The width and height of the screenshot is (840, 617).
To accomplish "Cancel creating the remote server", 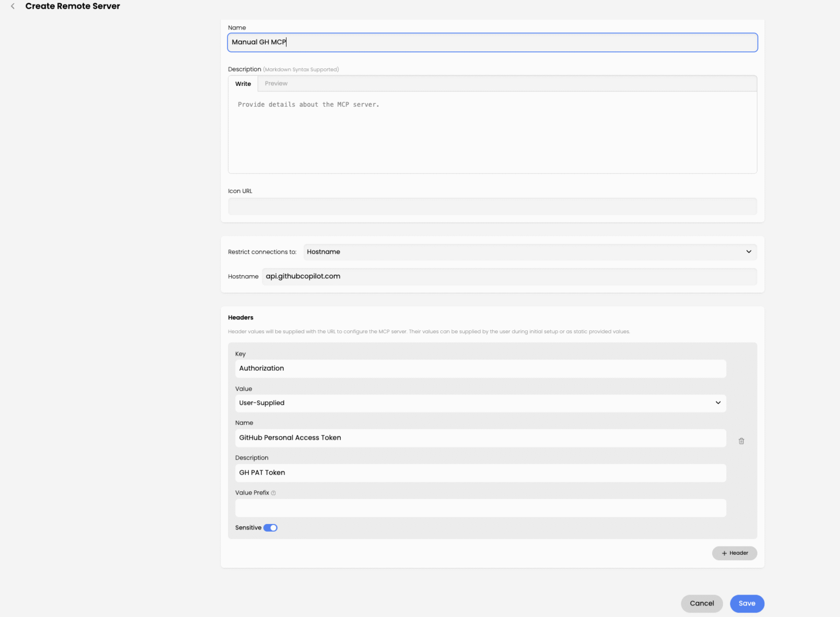I will pyautogui.click(x=702, y=603).
